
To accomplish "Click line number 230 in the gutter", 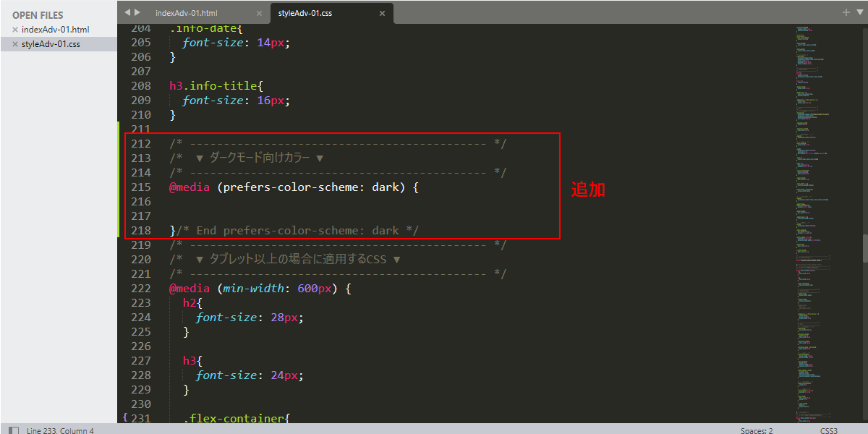I will 141,404.
